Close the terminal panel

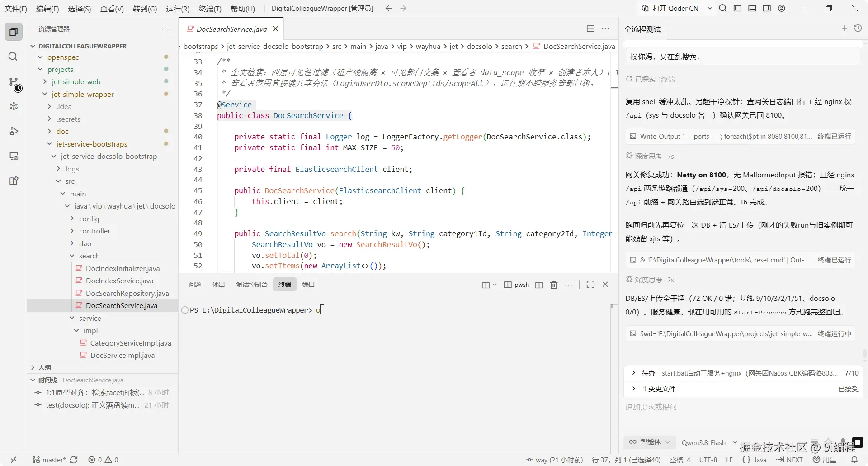[605, 285]
